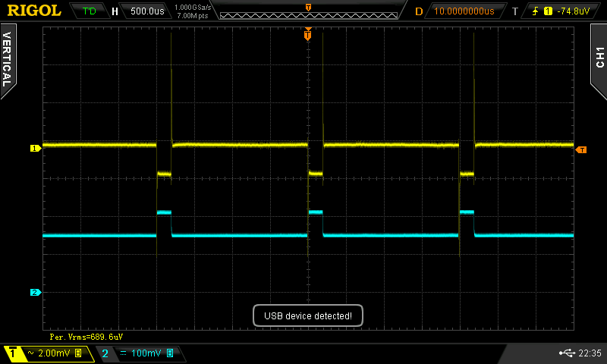Click the H horizontal label
The image size is (607, 364).
(x=115, y=11)
